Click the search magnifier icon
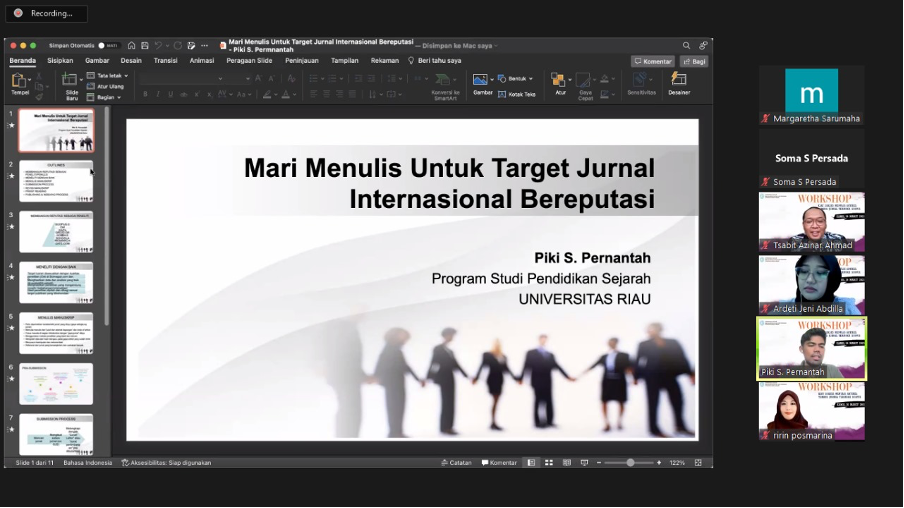This screenshot has width=904, height=508. (686, 45)
